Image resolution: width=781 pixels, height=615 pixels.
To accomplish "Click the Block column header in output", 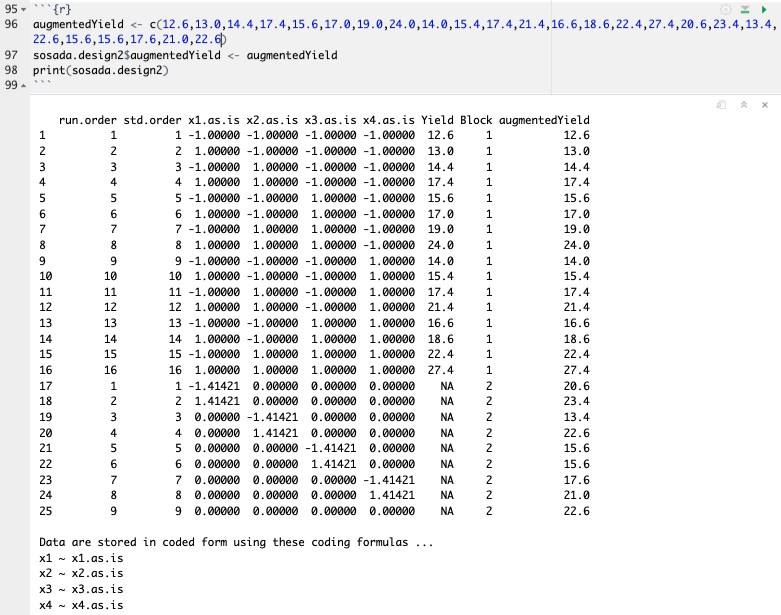I will click(x=476, y=120).
